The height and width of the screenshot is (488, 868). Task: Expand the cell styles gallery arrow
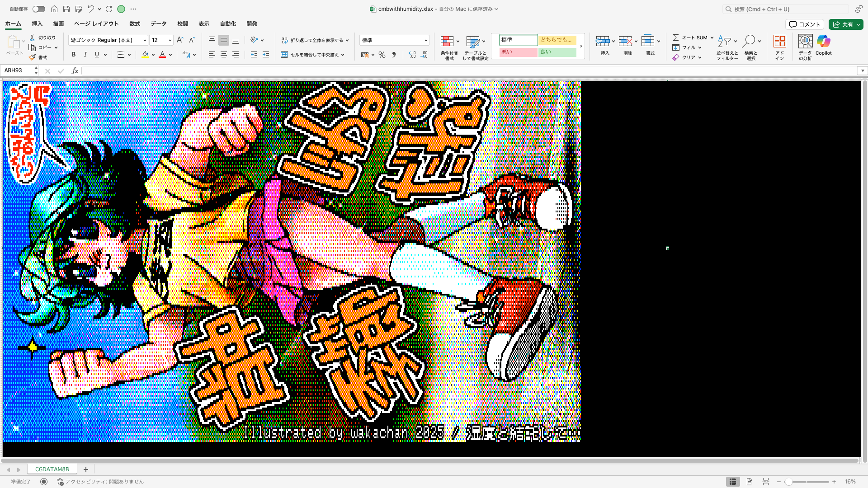pos(581,46)
